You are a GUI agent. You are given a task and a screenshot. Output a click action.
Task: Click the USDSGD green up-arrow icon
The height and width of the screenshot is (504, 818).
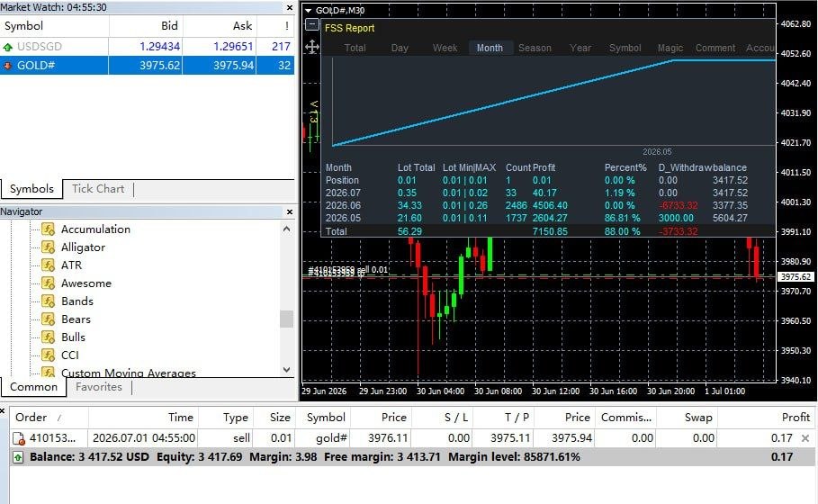(x=8, y=47)
